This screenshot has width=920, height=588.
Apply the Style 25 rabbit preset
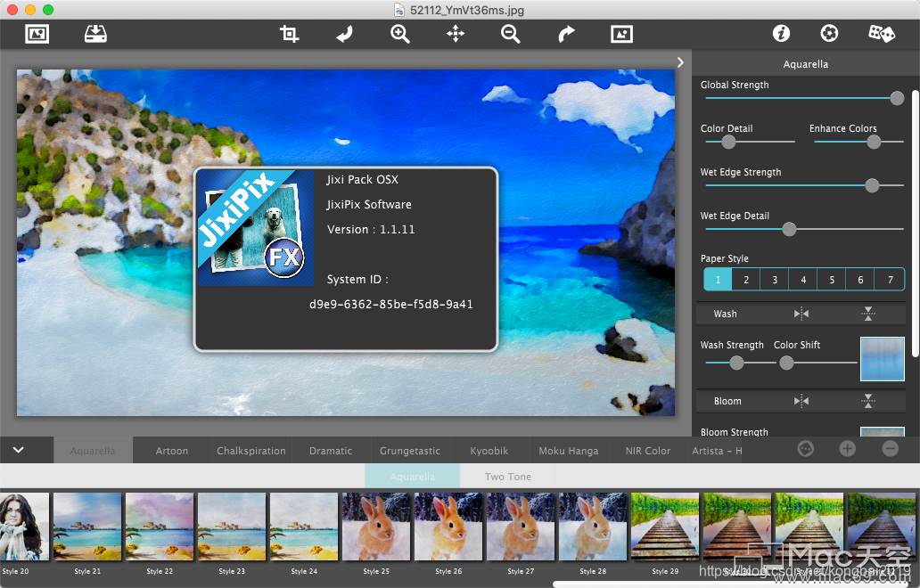[376, 527]
